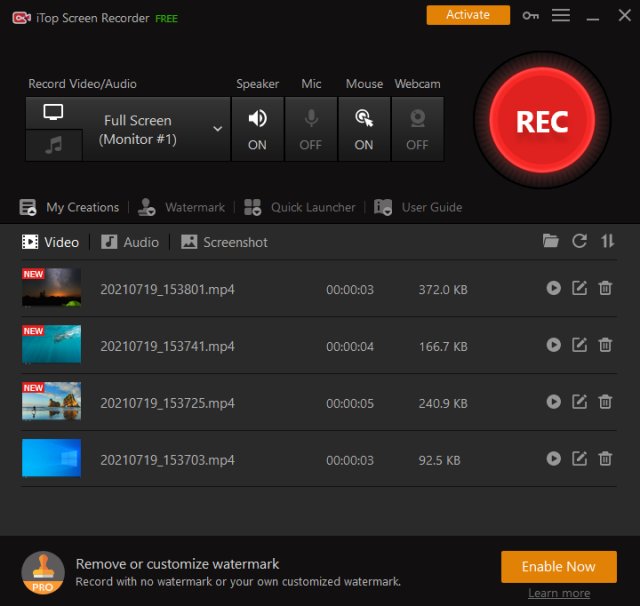This screenshot has width=640, height=606.
Task: Refresh the recordings list
Action: pos(579,241)
